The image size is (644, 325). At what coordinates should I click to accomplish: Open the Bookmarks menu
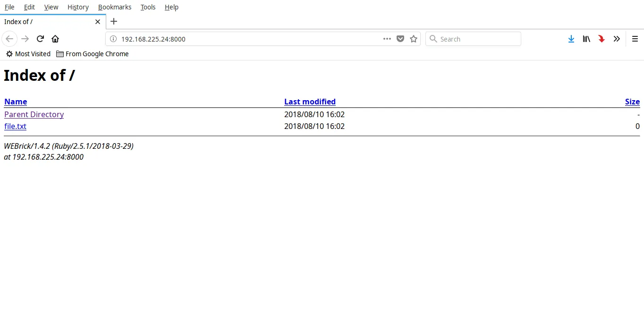pos(115,7)
